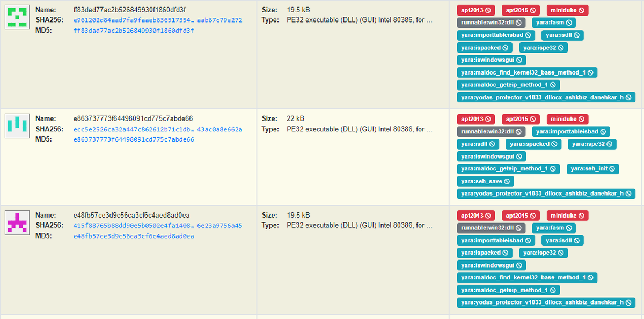Remove yara:ispe32 tag from ff83dad7 sample
Viewport: 644px width, 319px height.
[560, 48]
